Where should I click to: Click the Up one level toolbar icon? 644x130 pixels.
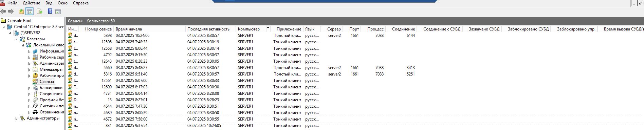(x=21, y=12)
